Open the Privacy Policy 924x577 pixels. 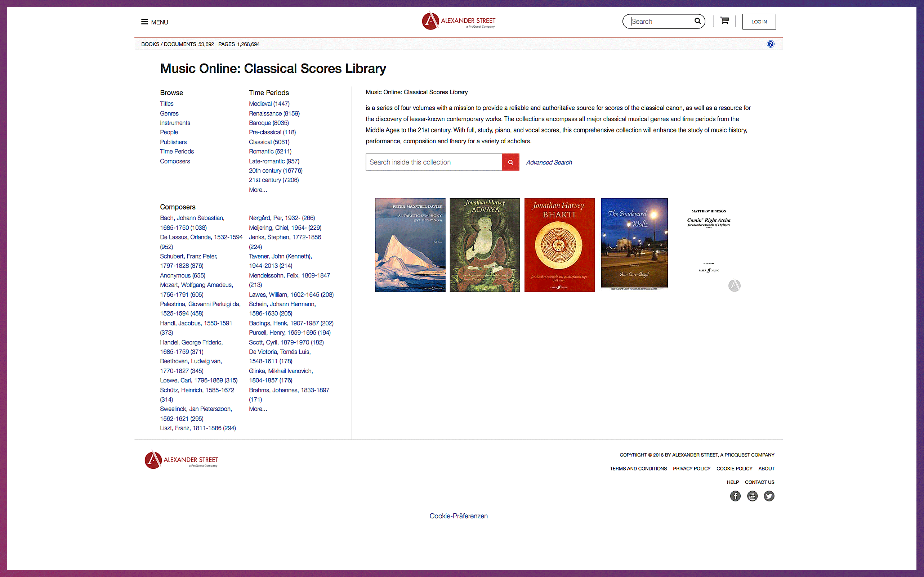(692, 468)
